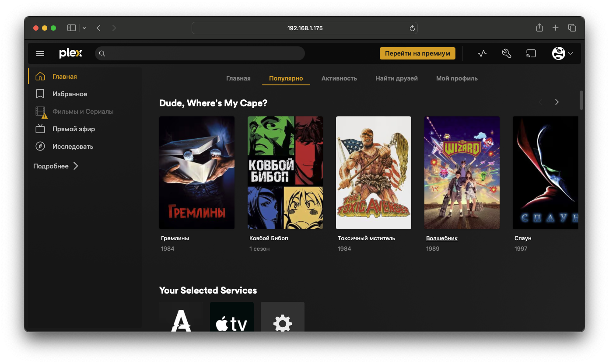This screenshot has width=609, height=364.
Task: Switch to the Найти друзей tab
Action: [x=396, y=78]
